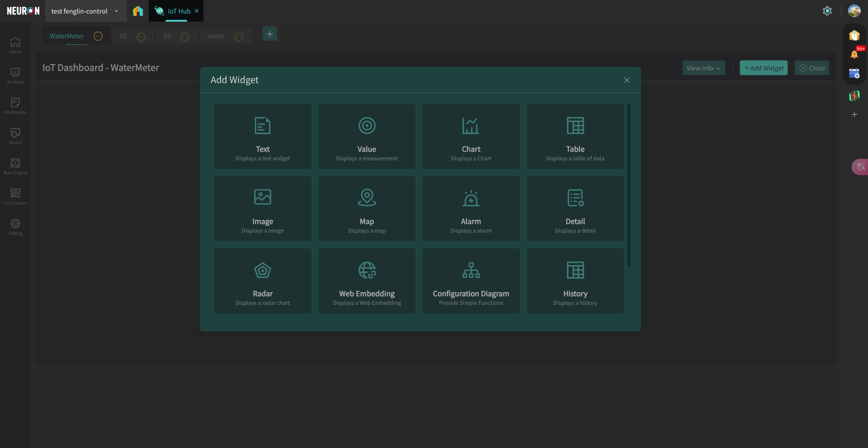Open the dd tab options menu
Screen dimensions: 868x448
pyautogui.click(x=185, y=37)
